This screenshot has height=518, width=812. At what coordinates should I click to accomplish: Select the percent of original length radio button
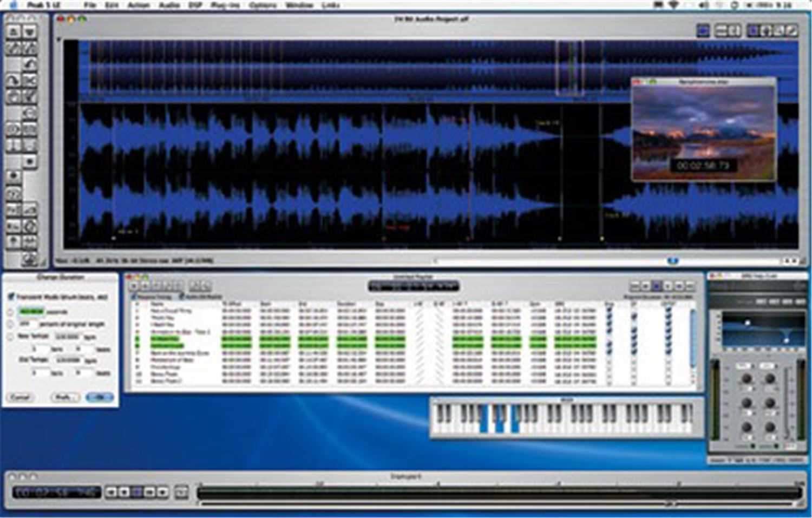10,324
